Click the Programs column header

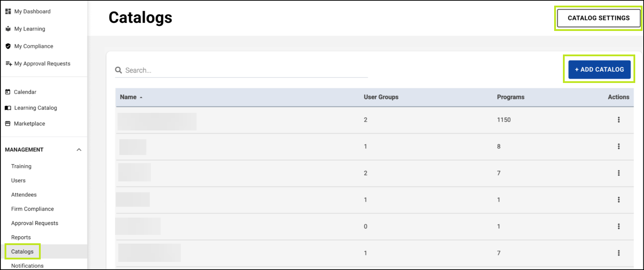[510, 97]
